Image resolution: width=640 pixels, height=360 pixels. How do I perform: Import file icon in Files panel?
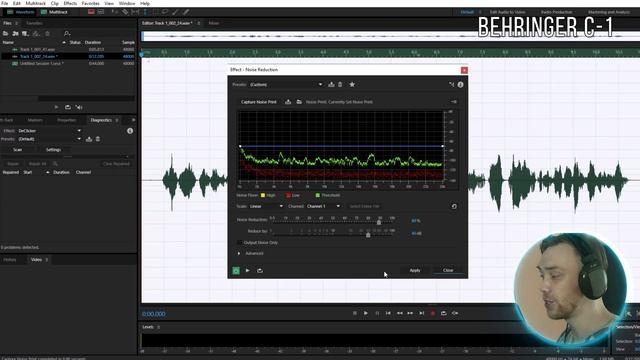(x=16, y=33)
